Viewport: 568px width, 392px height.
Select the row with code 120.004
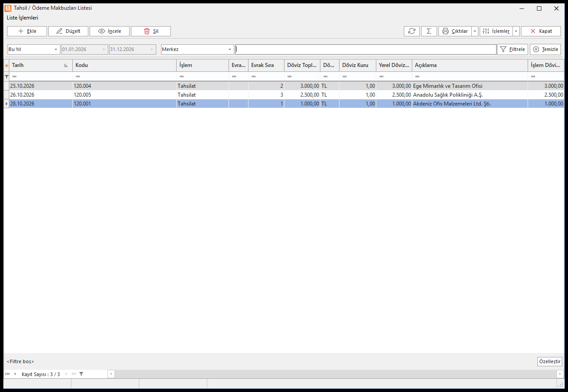coord(284,86)
